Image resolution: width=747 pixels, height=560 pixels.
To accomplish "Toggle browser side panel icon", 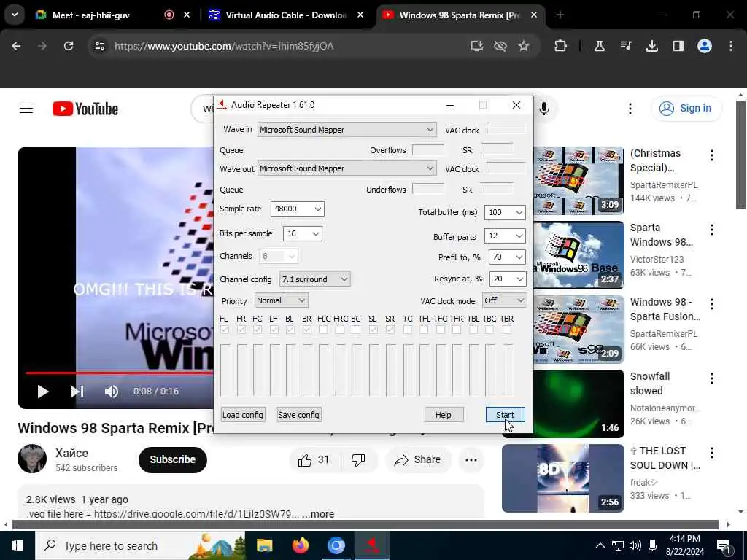I will point(678,46).
